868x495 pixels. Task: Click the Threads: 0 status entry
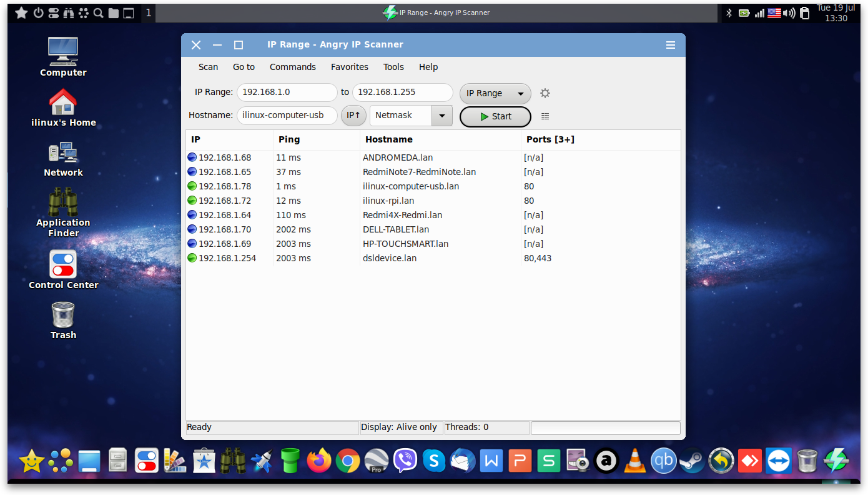(486, 427)
